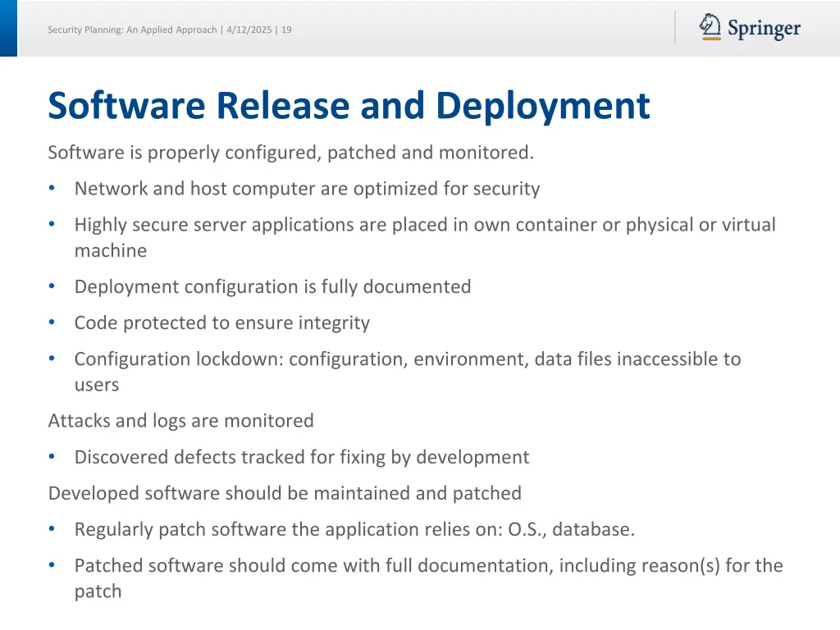Click the header text 'Security Planning: An Applied Approach'

coord(132,30)
